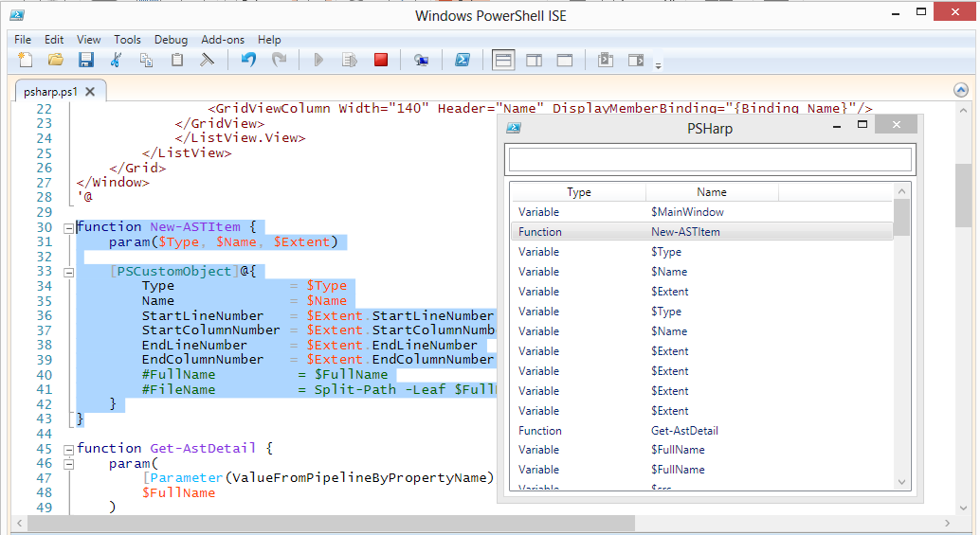Sort PSHarp list by Type column
The height and width of the screenshot is (535, 980).
(x=579, y=192)
